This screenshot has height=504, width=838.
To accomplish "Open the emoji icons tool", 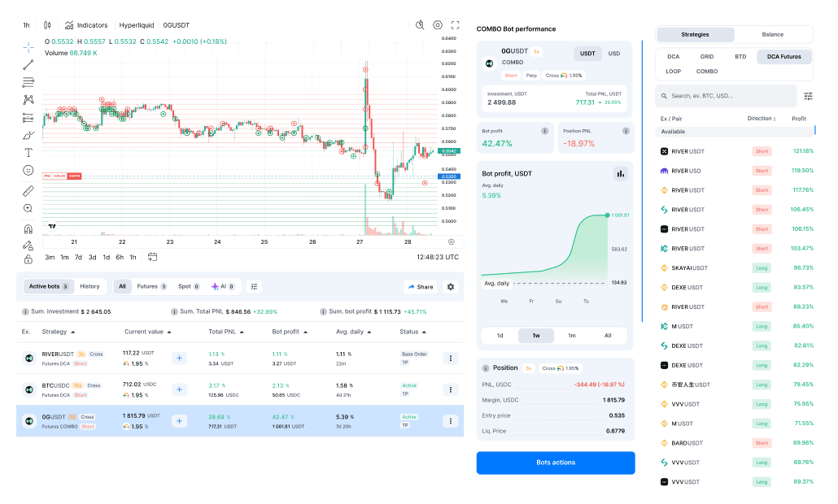I will 28,171.
